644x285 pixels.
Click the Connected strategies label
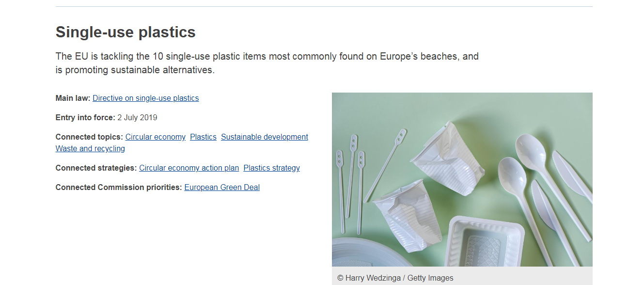point(96,168)
